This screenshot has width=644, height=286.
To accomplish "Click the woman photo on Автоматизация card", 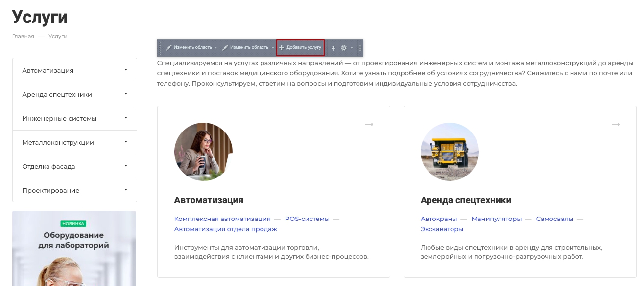I will click(x=203, y=152).
